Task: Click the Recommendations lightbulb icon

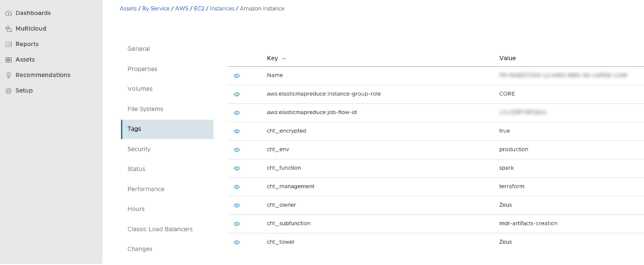Action: coord(9,75)
